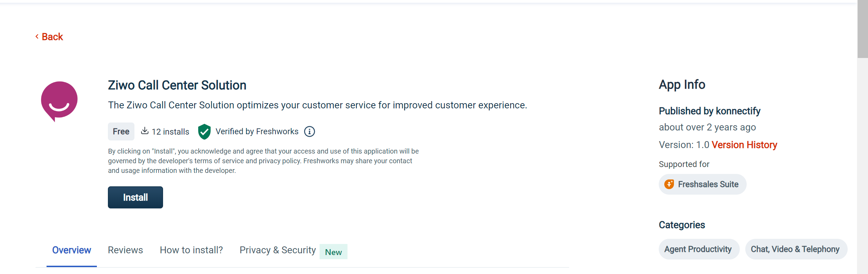
Task: Click the Ziwo Call Center Solution title
Action: coord(177,85)
